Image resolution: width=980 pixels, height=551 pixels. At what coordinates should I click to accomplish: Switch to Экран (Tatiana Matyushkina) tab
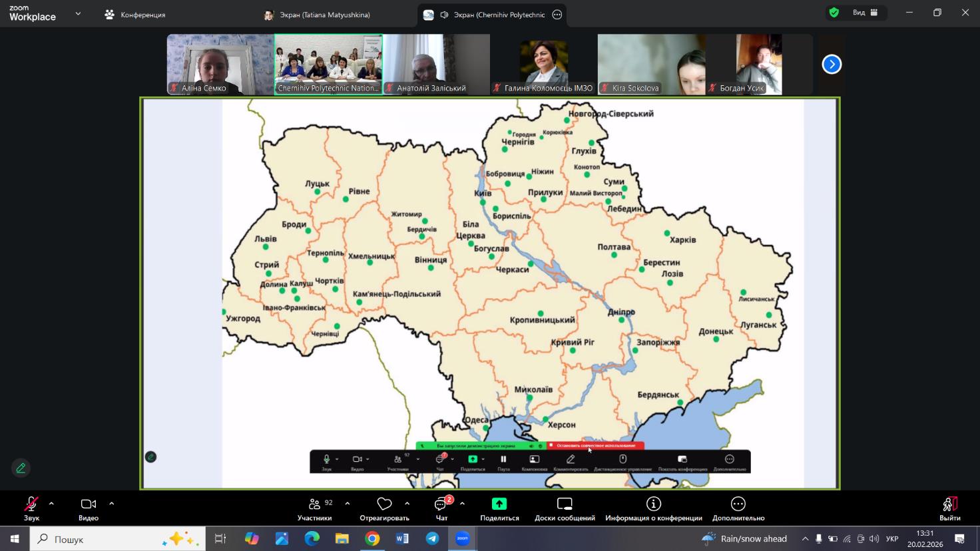[x=317, y=15]
